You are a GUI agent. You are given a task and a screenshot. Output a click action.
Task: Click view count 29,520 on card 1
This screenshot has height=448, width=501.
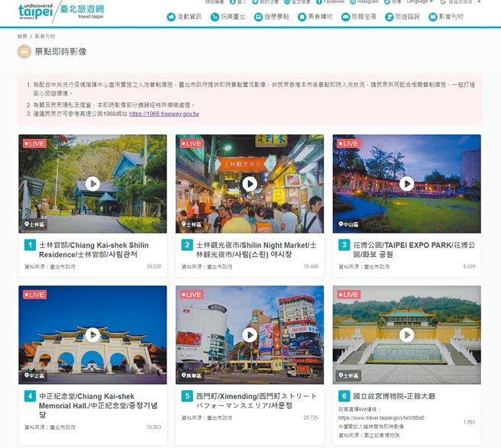pos(154,266)
